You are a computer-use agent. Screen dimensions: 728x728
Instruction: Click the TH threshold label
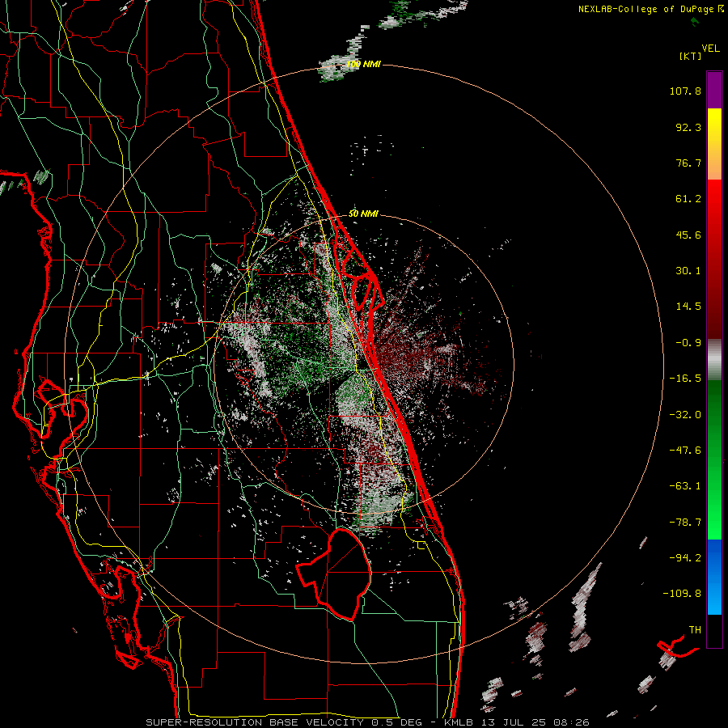coord(695,630)
